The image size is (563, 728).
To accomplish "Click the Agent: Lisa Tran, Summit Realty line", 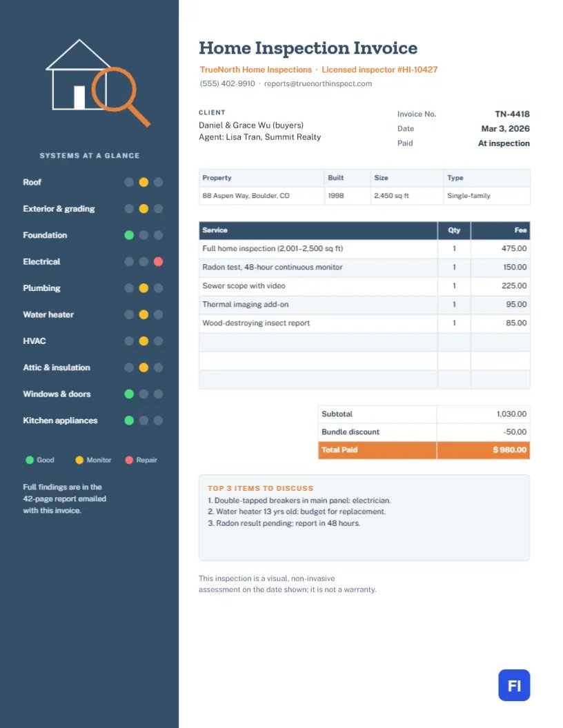I will pyautogui.click(x=259, y=137).
